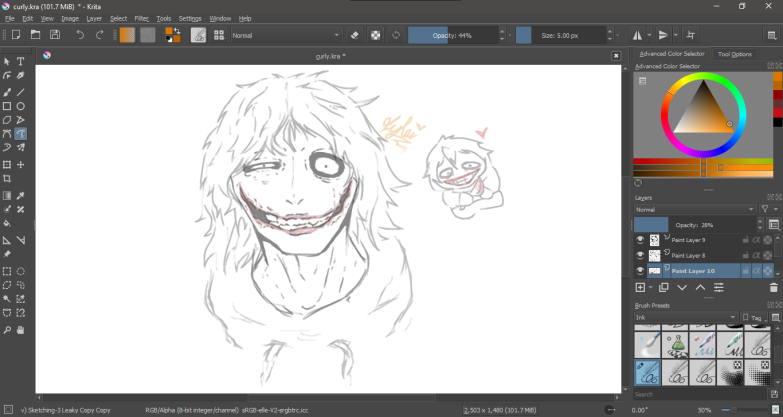Open the File menu

point(9,18)
